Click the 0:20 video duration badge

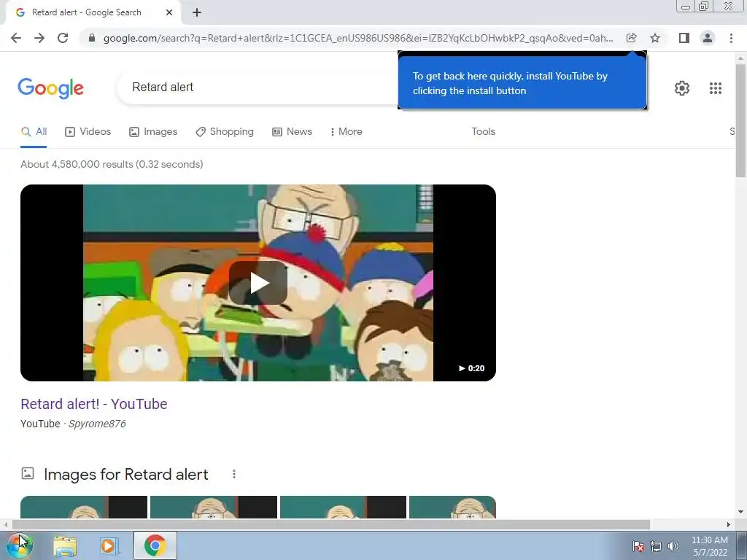point(471,368)
